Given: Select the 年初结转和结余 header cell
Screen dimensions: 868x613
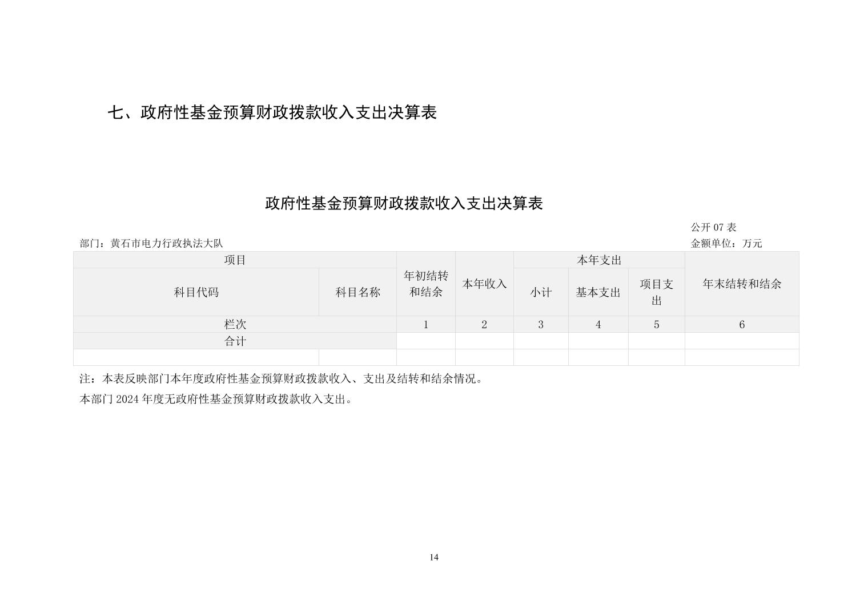Looking at the screenshot, I should pos(426,284).
